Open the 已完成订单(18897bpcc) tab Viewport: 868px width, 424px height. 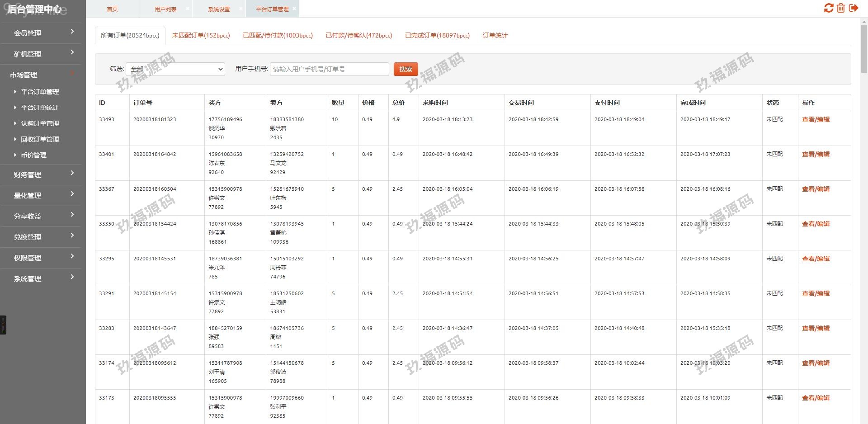point(437,35)
